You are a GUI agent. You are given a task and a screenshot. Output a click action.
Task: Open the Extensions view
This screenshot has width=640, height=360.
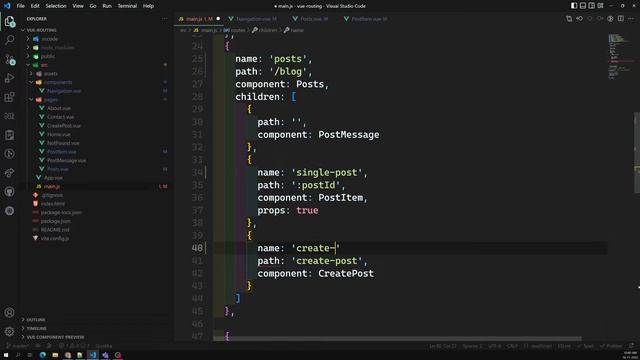(x=9, y=97)
